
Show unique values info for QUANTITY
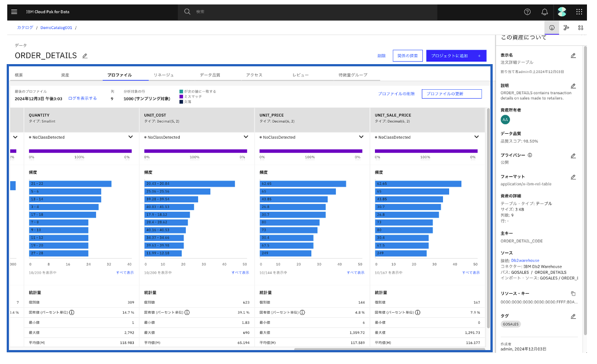pyautogui.click(x=71, y=312)
